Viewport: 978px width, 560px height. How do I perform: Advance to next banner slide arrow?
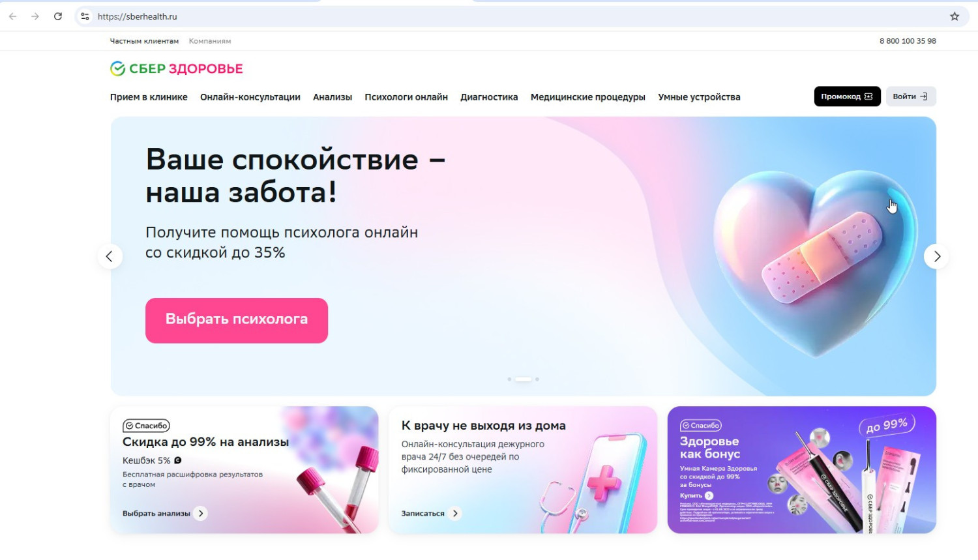[x=936, y=256]
